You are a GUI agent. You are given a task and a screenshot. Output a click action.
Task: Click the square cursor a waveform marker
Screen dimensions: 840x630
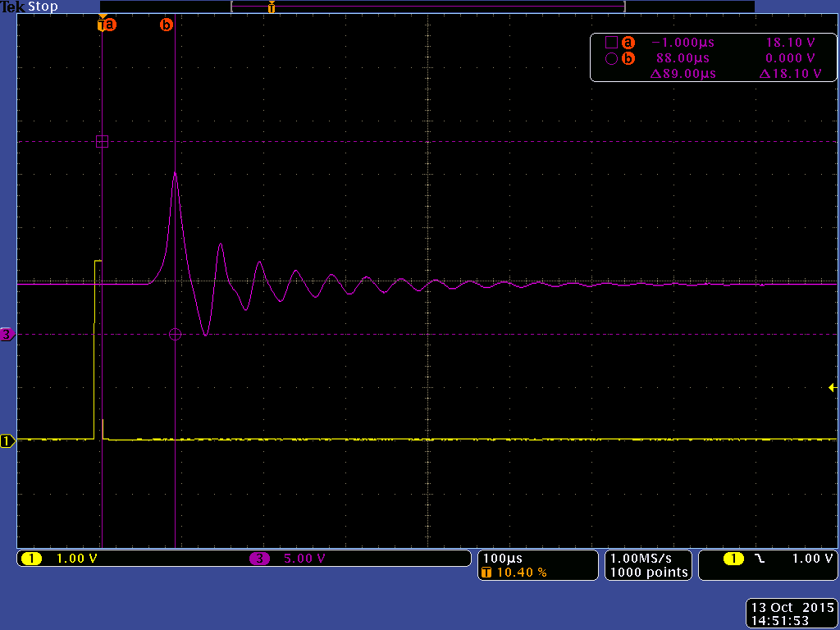click(102, 141)
